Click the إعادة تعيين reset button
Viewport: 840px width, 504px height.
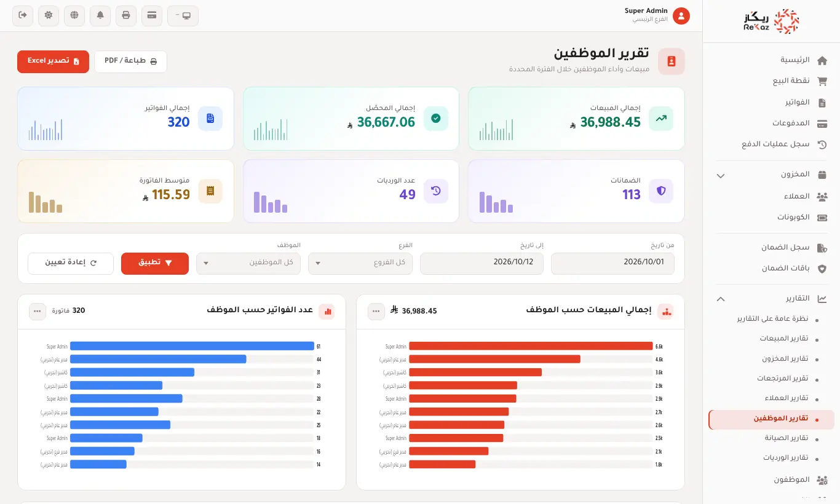[71, 263]
